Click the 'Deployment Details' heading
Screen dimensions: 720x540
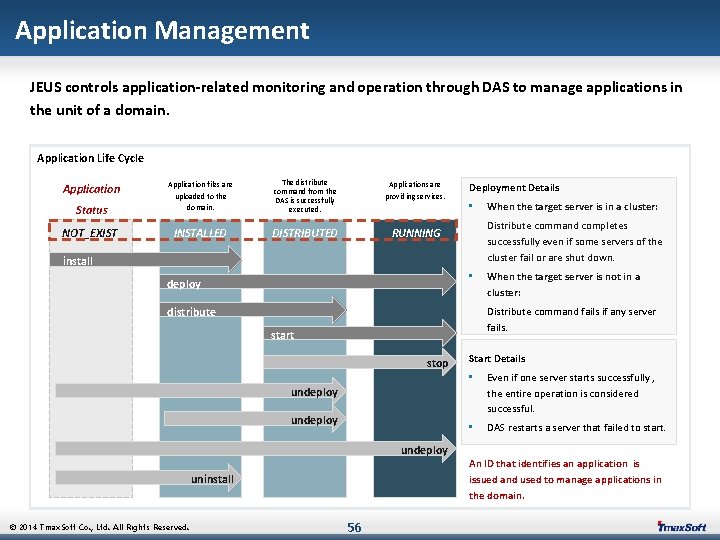(x=514, y=188)
